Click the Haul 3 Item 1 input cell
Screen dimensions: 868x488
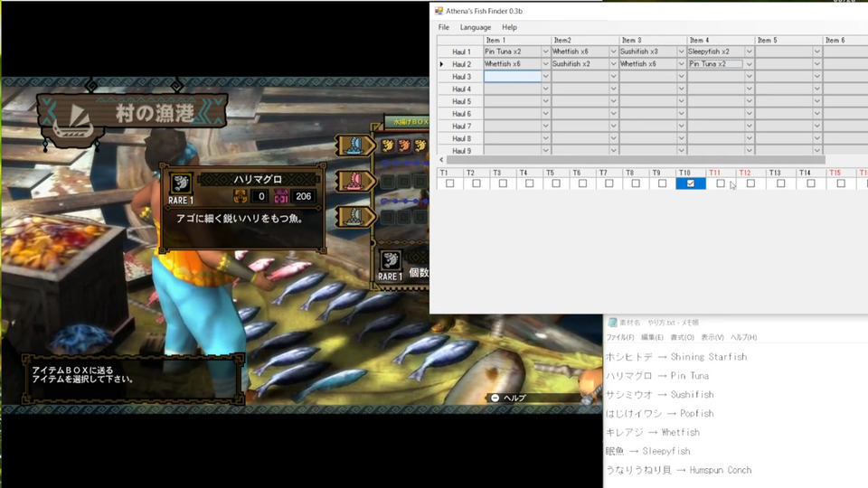click(512, 76)
